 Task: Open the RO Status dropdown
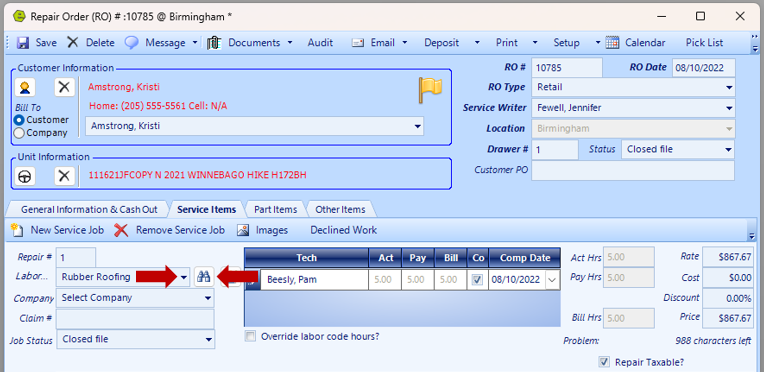(x=728, y=150)
